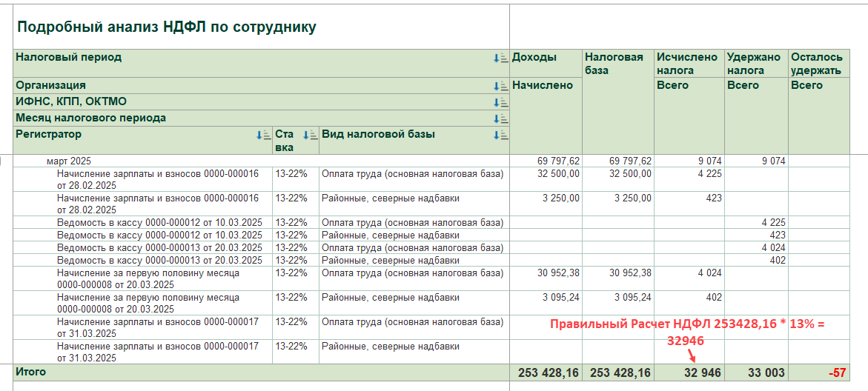This screenshot has height=391, width=868.
Task: Select Итого Исчислено налога 32 946
Action: pyautogui.click(x=703, y=372)
